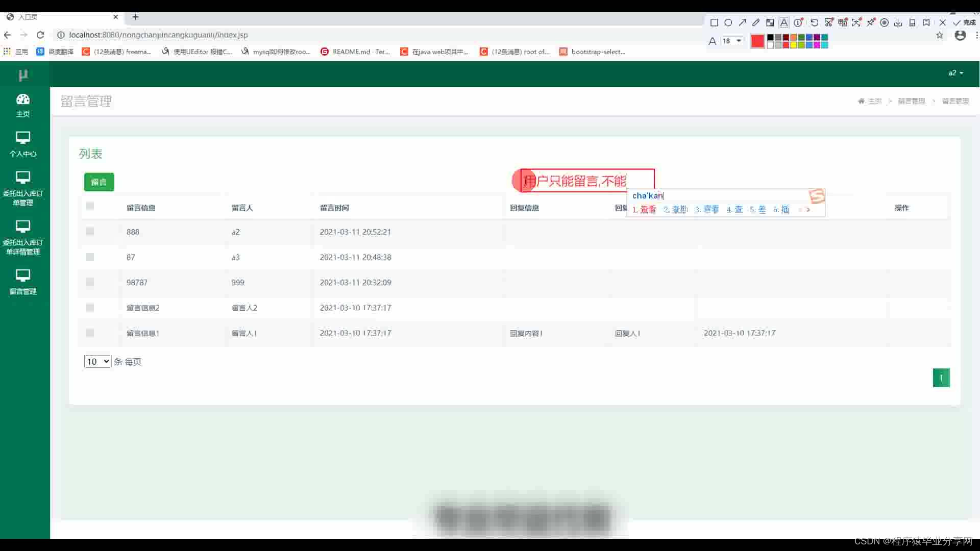Open the 10 per page selector
The image size is (980, 551).
[x=97, y=361]
